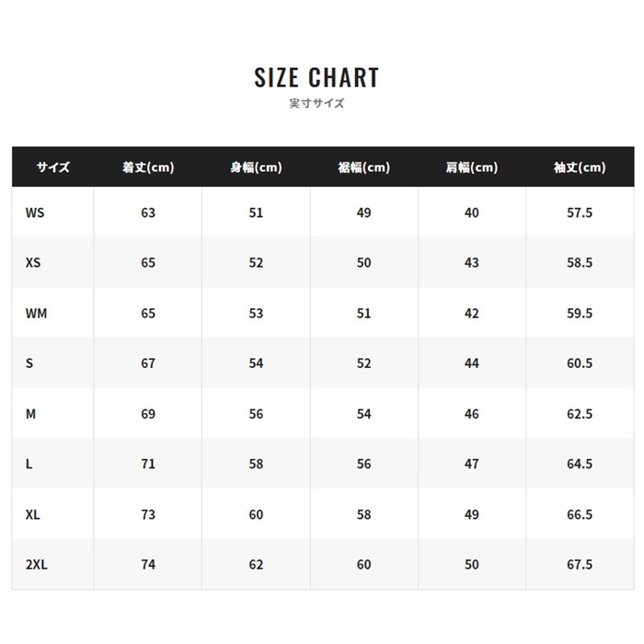Click the 肩幅(cm) column header
Image resolution: width=644 pixels, height=644 pixels.
click(x=472, y=167)
